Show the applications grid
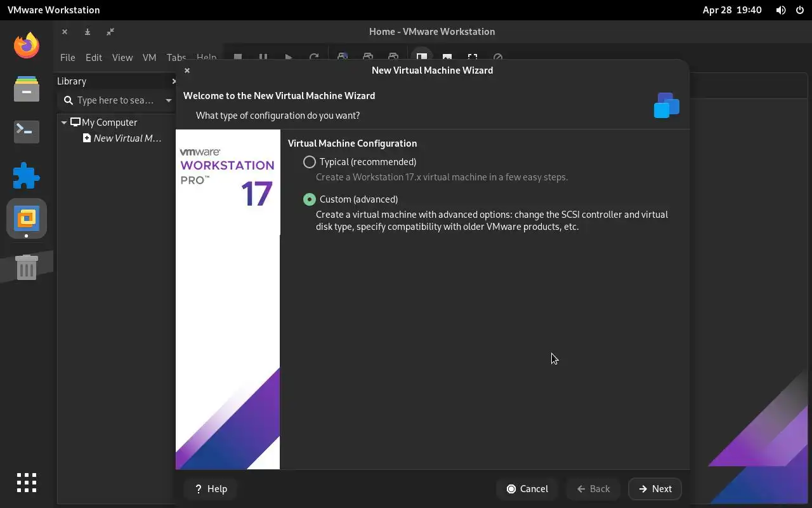Viewport: 812px width, 508px height. point(27,483)
